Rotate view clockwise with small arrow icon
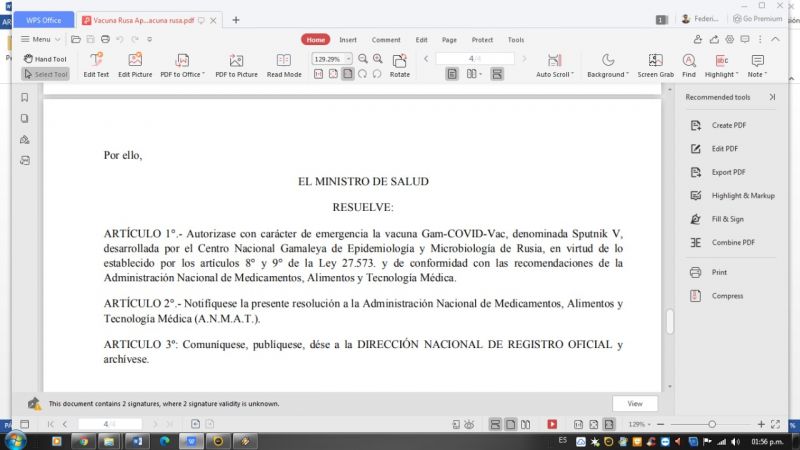 pos(362,74)
